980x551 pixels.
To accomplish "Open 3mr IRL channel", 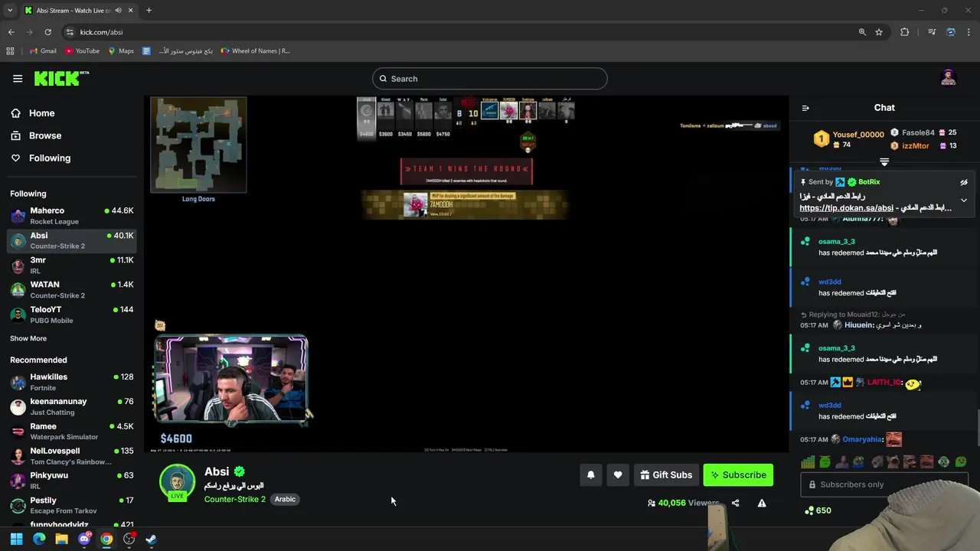I will point(72,266).
